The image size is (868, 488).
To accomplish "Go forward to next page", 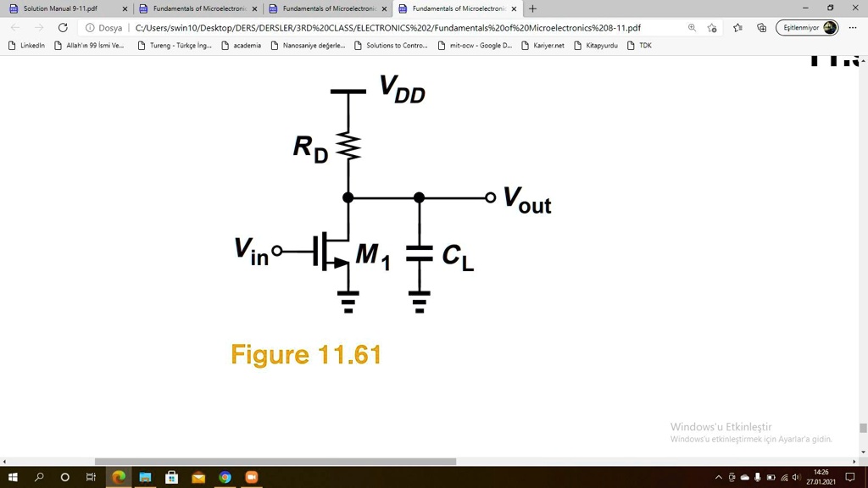I will 39,28.
